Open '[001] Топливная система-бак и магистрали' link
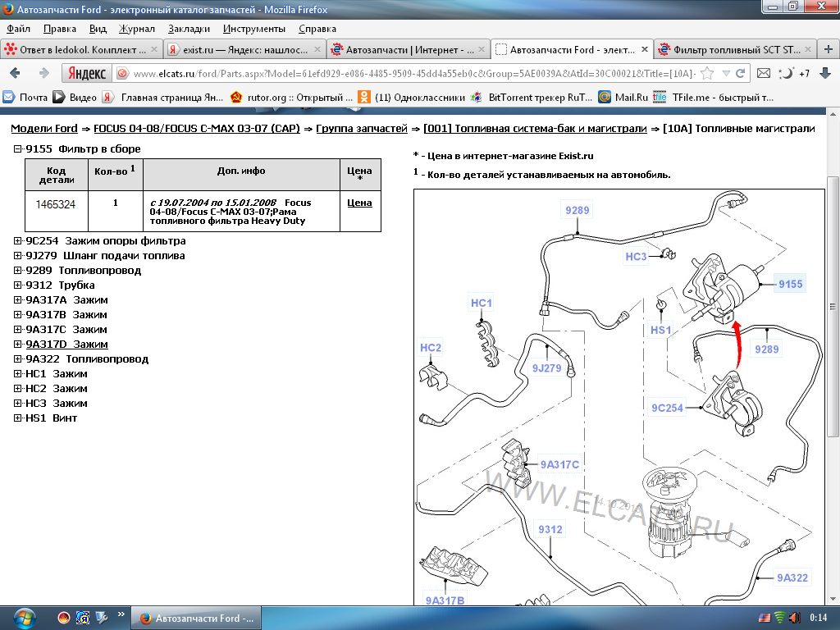The image size is (840, 630). pyautogui.click(x=535, y=129)
